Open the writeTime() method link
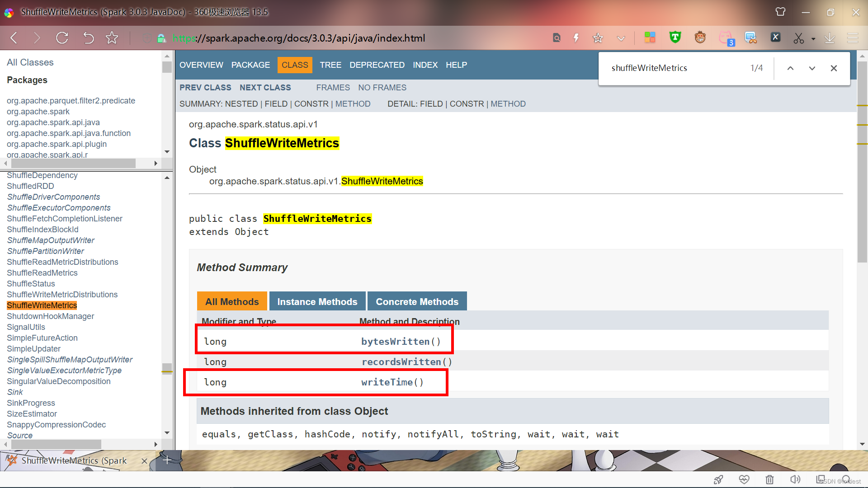The width and height of the screenshot is (868, 488). point(387,382)
